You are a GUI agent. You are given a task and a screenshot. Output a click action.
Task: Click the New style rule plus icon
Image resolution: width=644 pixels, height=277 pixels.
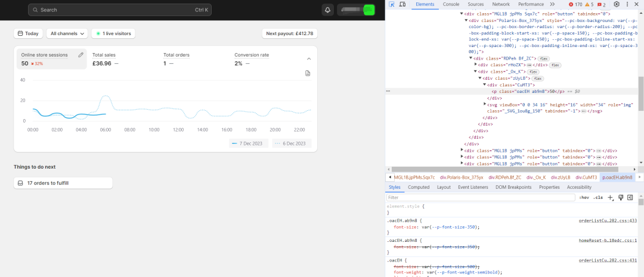(x=611, y=197)
